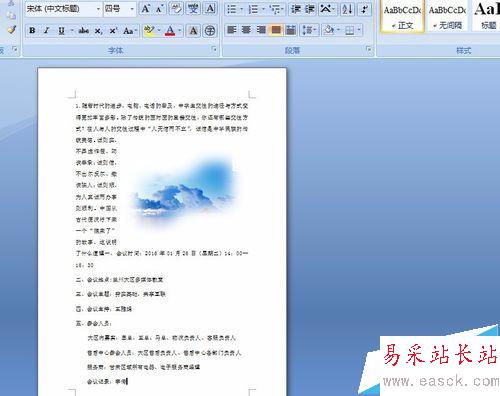Apply Distributed alignment icon

point(291,30)
